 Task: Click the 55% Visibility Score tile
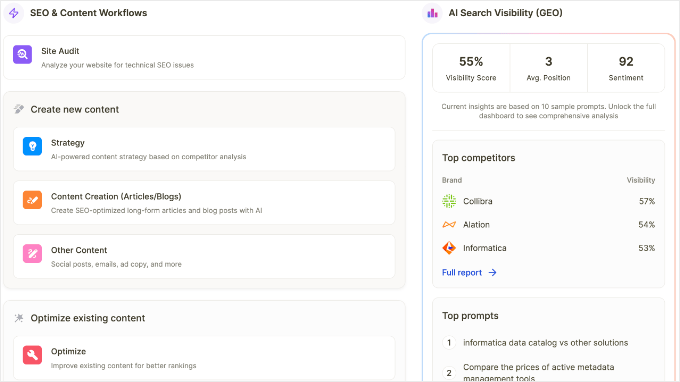click(471, 68)
